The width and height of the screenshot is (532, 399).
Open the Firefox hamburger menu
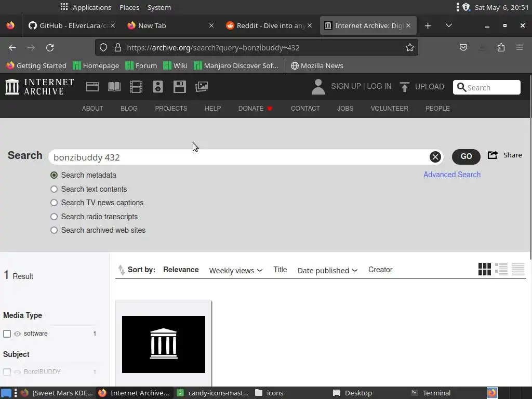tap(520, 47)
